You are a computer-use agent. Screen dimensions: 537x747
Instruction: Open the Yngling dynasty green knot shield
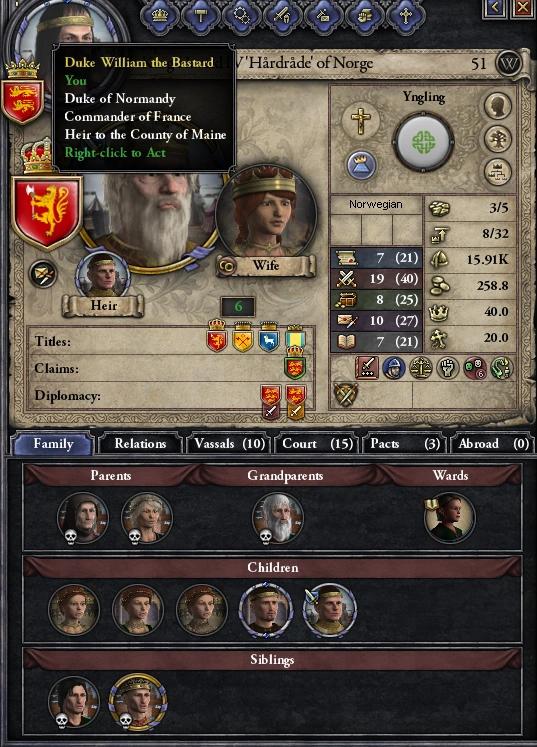pos(423,142)
